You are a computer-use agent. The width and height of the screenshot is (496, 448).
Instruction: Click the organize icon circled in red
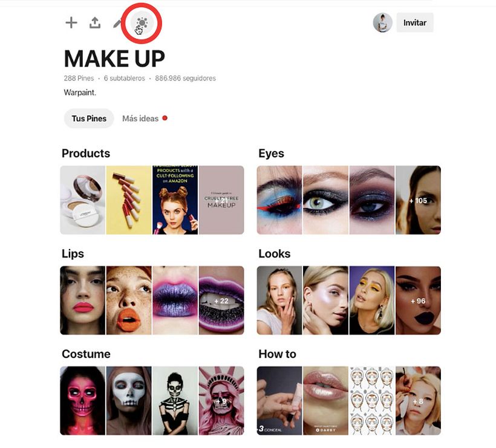coord(142,23)
